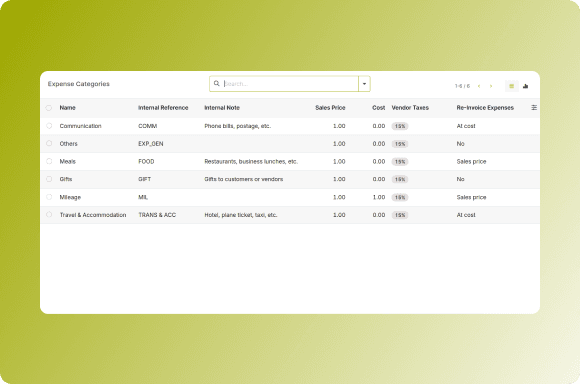Click 'Hotel, plane ticket, taxi, etc.' note
The width and height of the screenshot is (580, 384).
240,215
